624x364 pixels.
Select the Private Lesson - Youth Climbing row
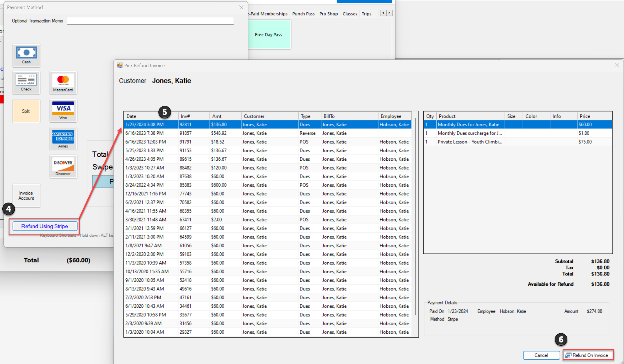coord(518,142)
